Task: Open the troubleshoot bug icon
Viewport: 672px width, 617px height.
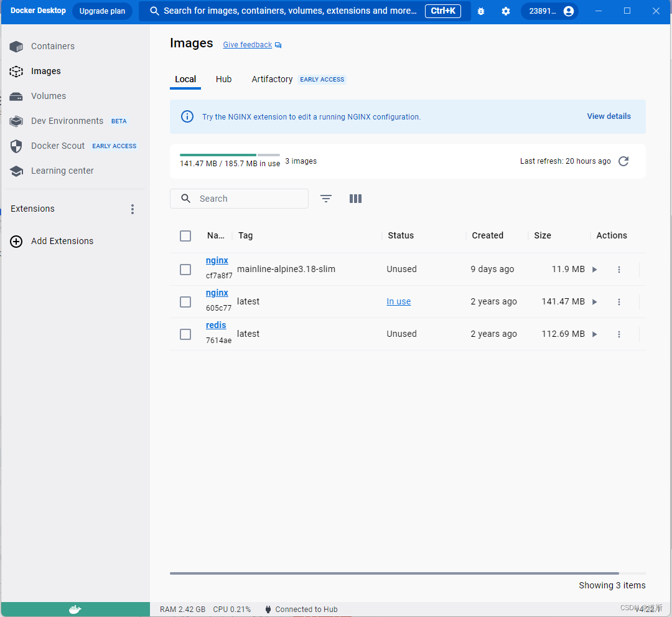Action: 481,11
